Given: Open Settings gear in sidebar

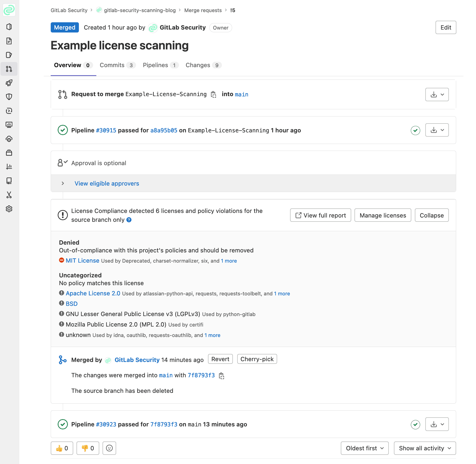Looking at the screenshot, I should [9, 209].
